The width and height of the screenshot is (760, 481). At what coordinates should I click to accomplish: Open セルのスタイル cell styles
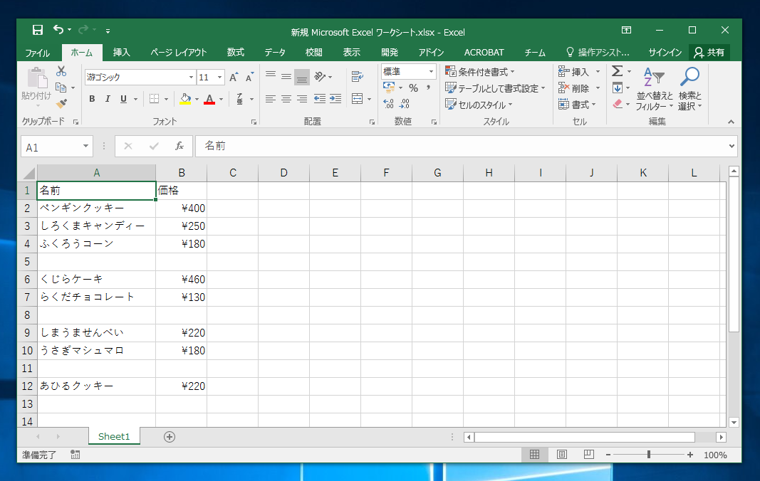tap(479, 104)
